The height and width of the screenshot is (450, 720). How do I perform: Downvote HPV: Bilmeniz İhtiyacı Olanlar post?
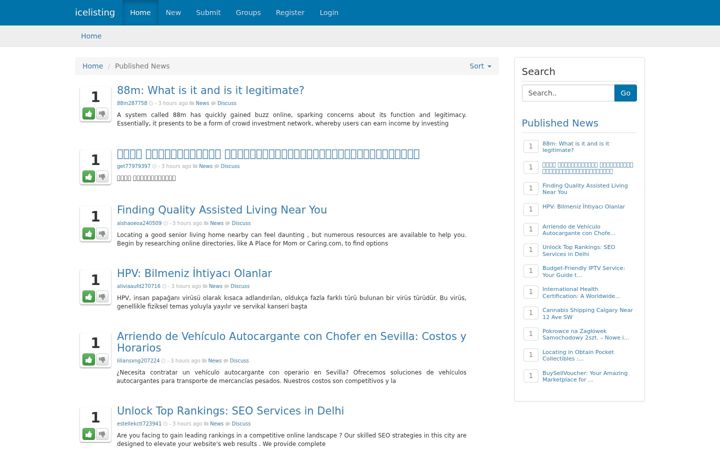click(x=102, y=296)
